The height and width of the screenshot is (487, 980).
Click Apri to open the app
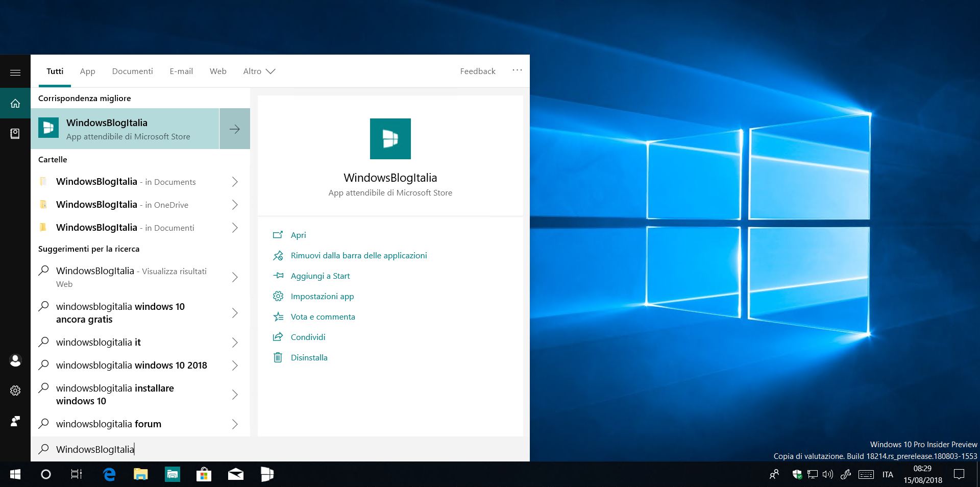[298, 235]
